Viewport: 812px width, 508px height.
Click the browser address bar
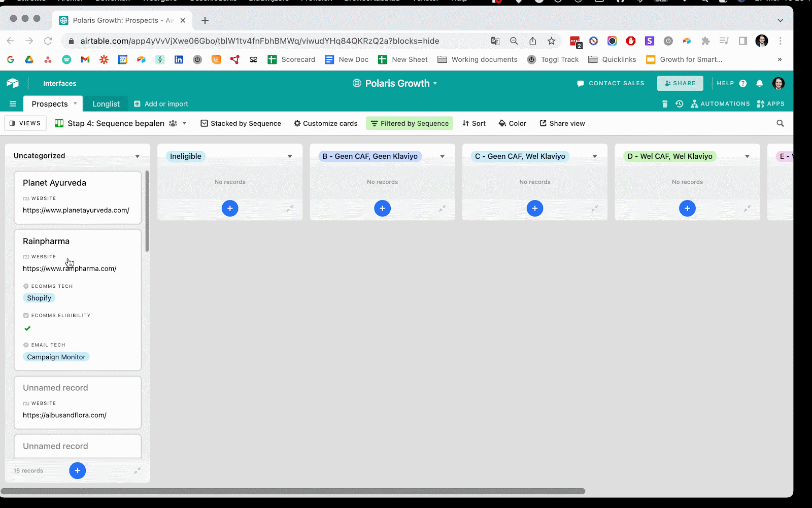(x=274, y=41)
